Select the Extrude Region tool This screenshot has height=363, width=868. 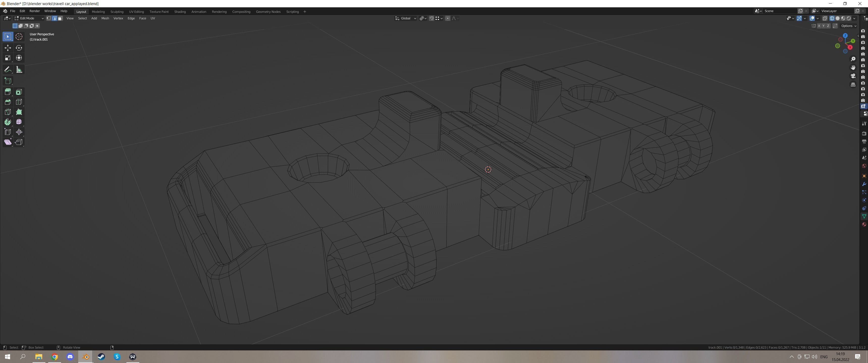8,92
